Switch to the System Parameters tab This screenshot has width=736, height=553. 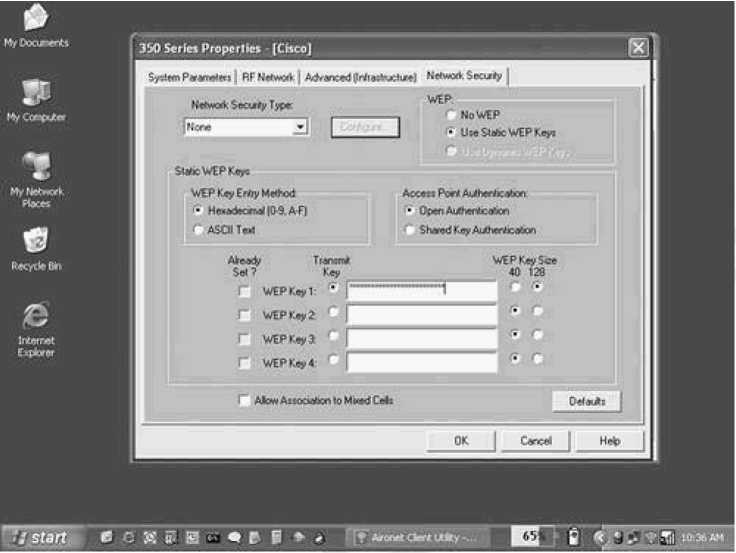[189, 77]
